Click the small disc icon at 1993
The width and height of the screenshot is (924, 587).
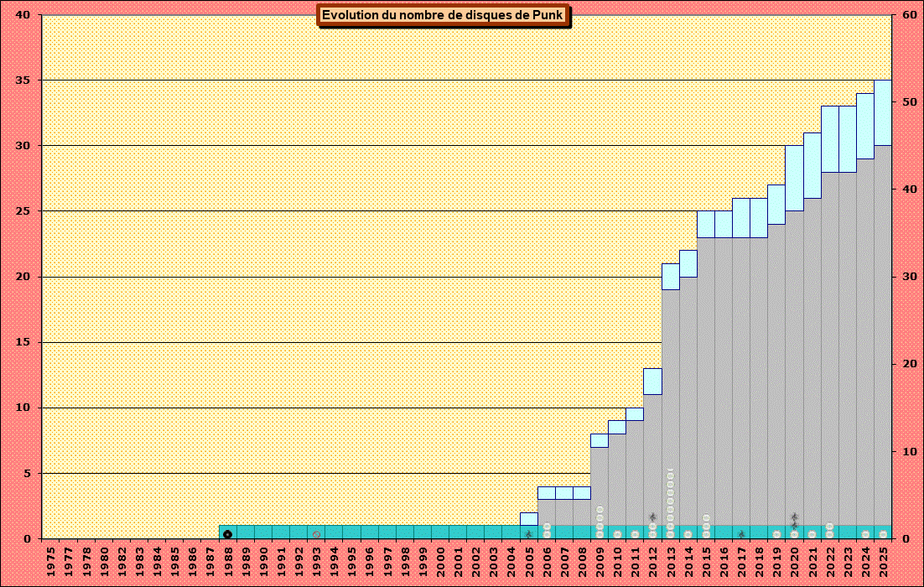[x=316, y=534]
